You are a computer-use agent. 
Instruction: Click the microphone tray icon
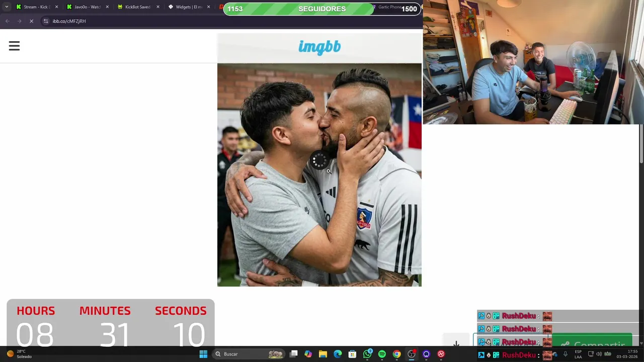click(x=565, y=354)
